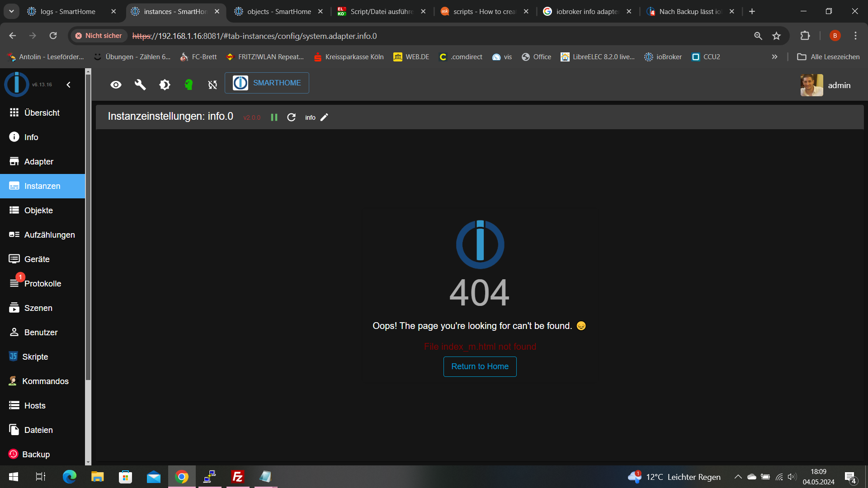Expand hidden bookmarks double chevron
Image resolution: width=868 pixels, height=488 pixels.
tap(774, 57)
